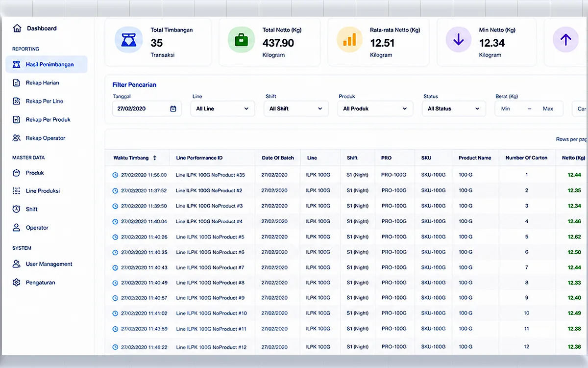Viewport: 588px width, 368px height.
Task: Click the Number Of Carton column header
Action: point(526,158)
